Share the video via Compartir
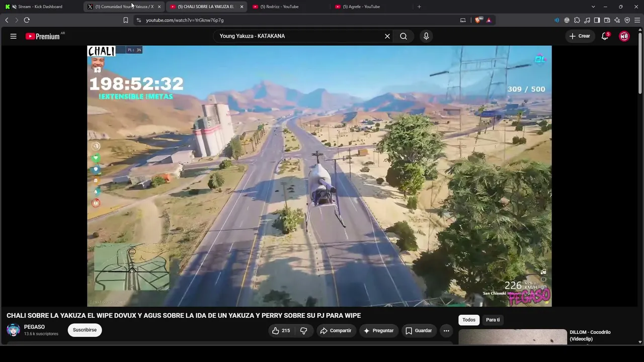The height and width of the screenshot is (362, 644). [336, 330]
